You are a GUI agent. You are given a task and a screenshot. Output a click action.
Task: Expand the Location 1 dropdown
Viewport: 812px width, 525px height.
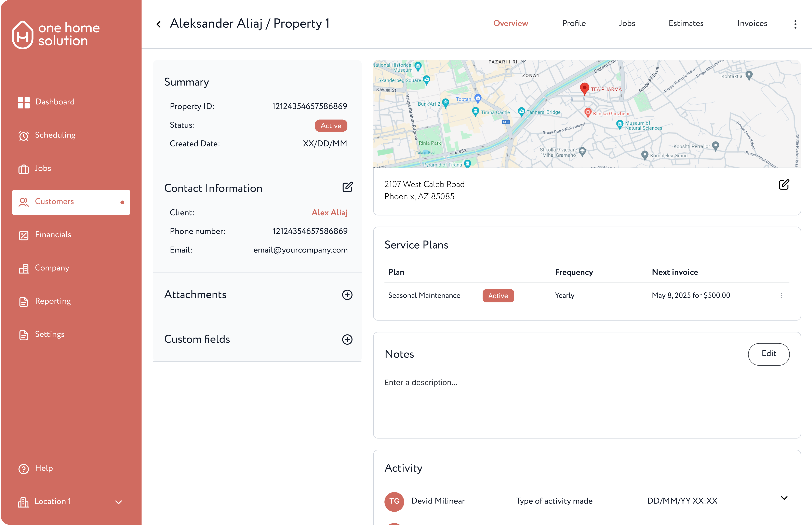(118, 502)
